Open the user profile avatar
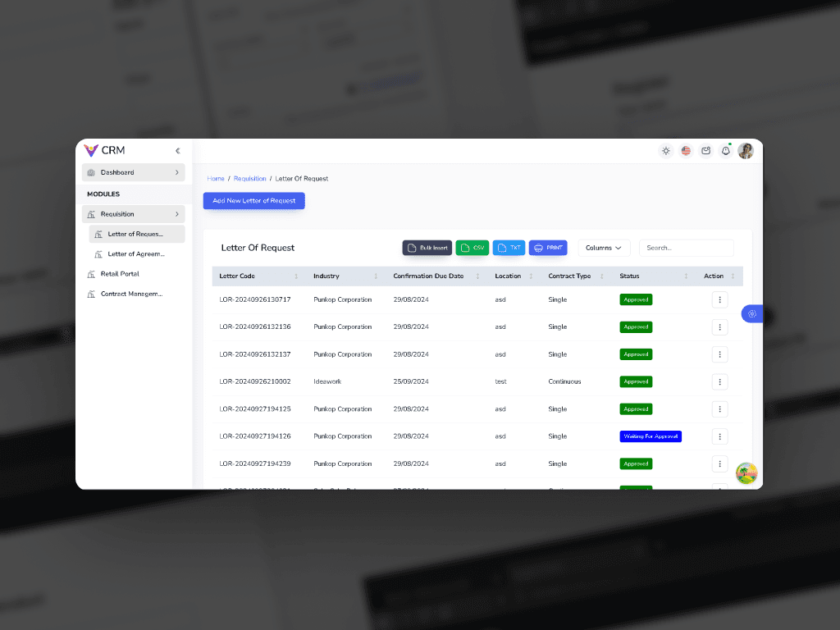Image resolution: width=840 pixels, height=630 pixels. 746,151
